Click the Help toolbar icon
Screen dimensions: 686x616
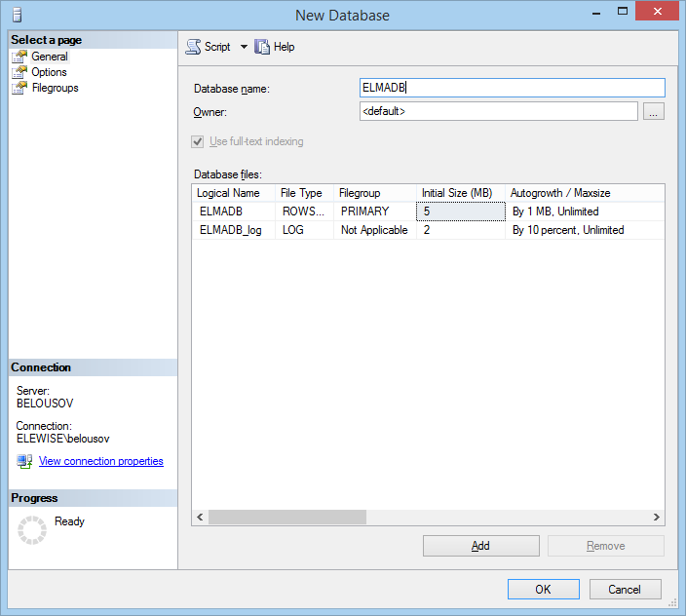point(262,47)
